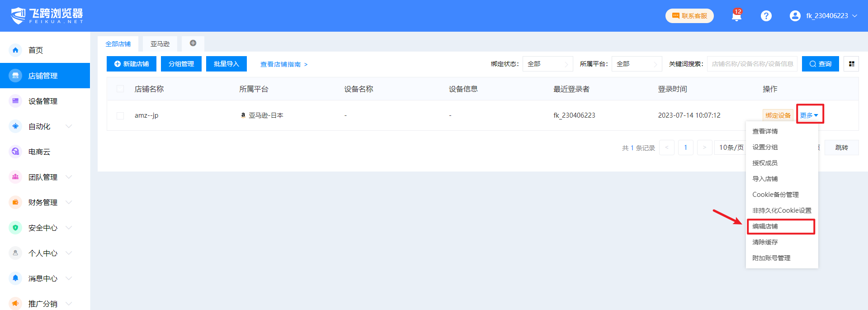The width and height of the screenshot is (868, 310).
Task: Open the 查看店铺指南 link
Action: [283, 64]
